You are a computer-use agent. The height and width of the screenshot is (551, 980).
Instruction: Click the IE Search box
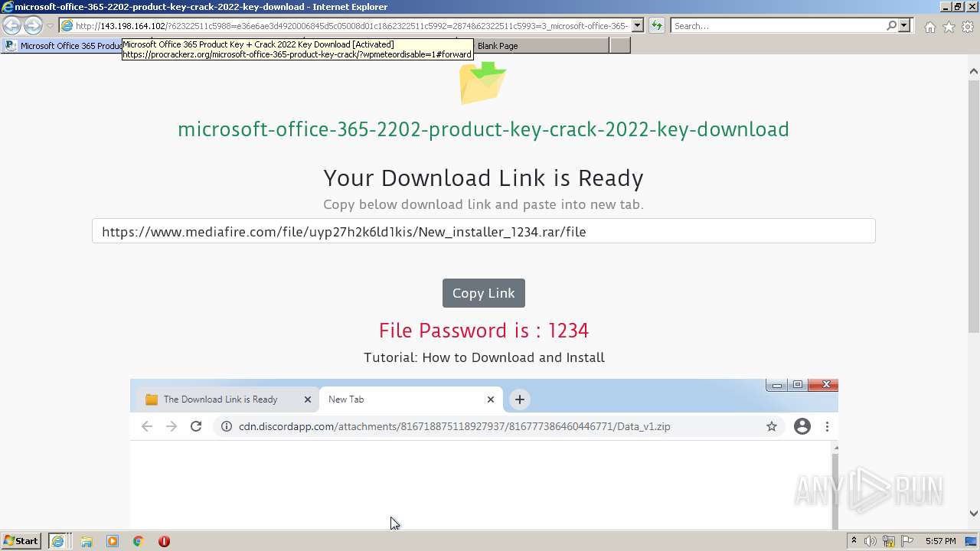click(777, 26)
